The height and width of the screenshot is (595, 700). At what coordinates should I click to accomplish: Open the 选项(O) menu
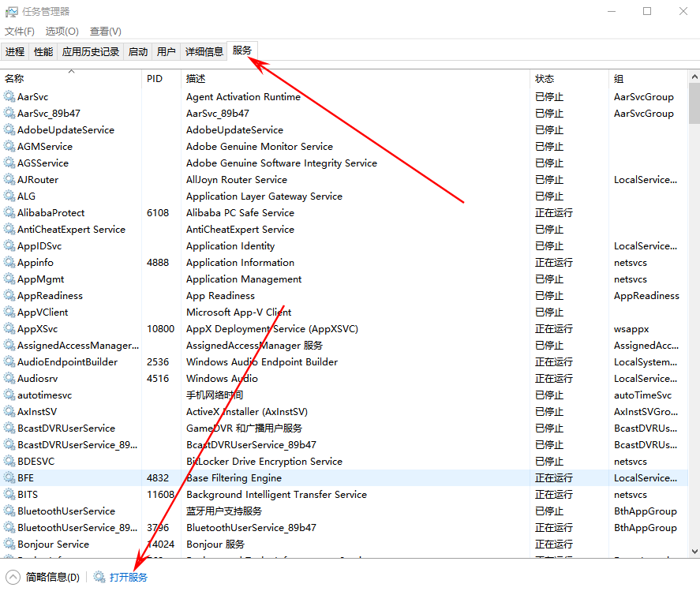(62, 32)
